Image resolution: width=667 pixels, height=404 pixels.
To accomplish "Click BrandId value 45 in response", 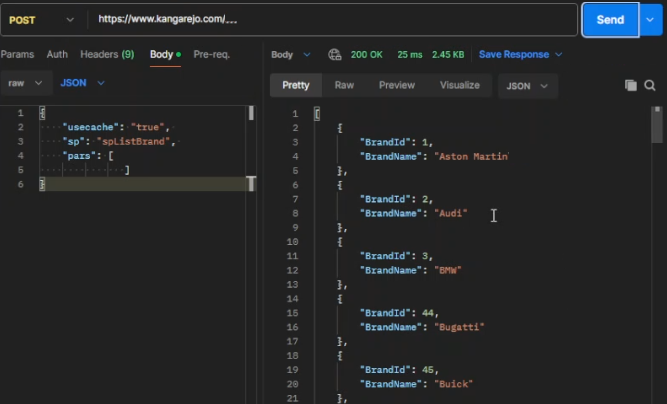I will 428,370.
